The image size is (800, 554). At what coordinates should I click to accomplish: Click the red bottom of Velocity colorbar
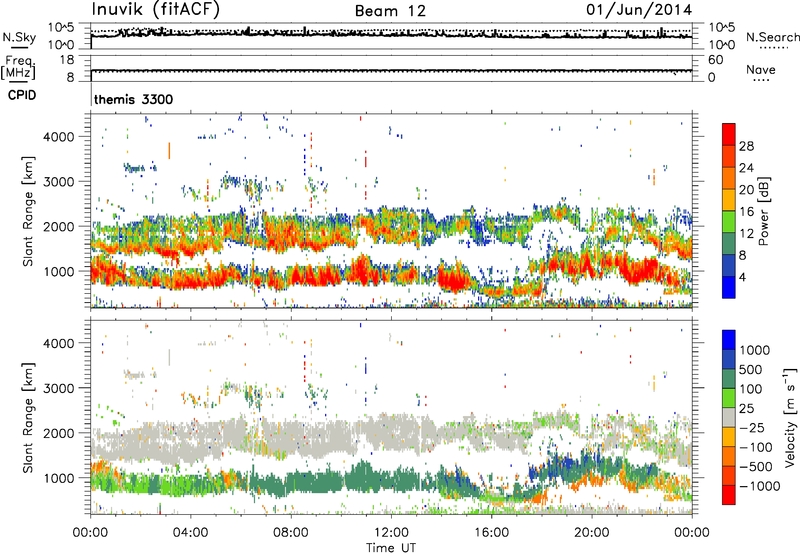point(729,495)
